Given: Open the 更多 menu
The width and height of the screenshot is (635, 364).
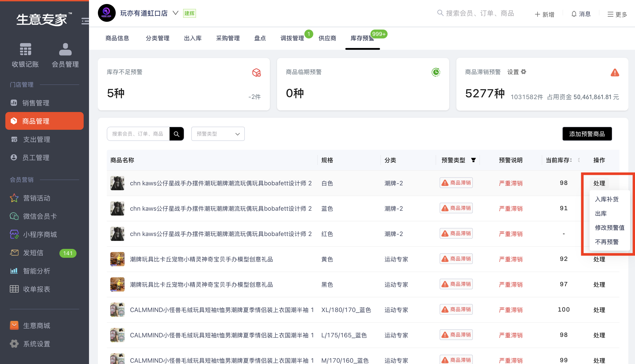Looking at the screenshot, I should pos(617,14).
